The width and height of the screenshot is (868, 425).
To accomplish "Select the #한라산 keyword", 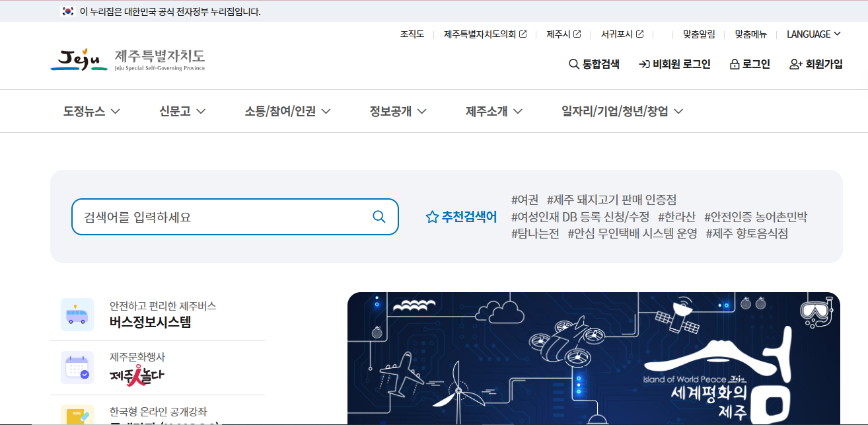I will [x=676, y=217].
